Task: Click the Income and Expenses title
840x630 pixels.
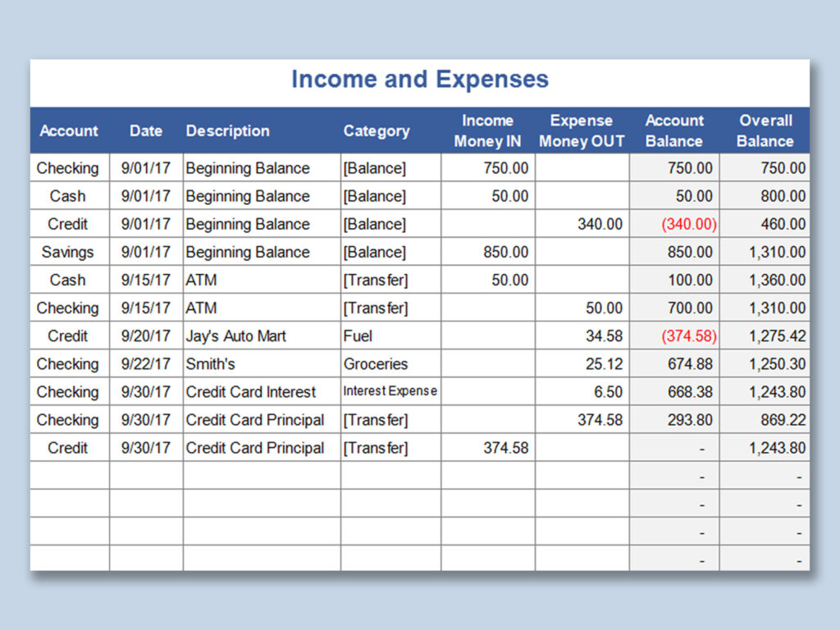Action: coord(419,79)
